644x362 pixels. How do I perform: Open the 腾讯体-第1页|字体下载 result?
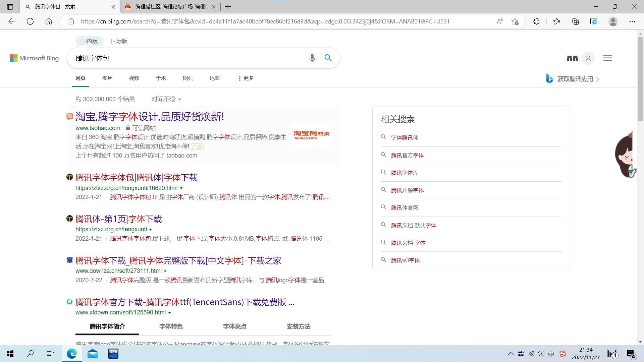coord(119,219)
